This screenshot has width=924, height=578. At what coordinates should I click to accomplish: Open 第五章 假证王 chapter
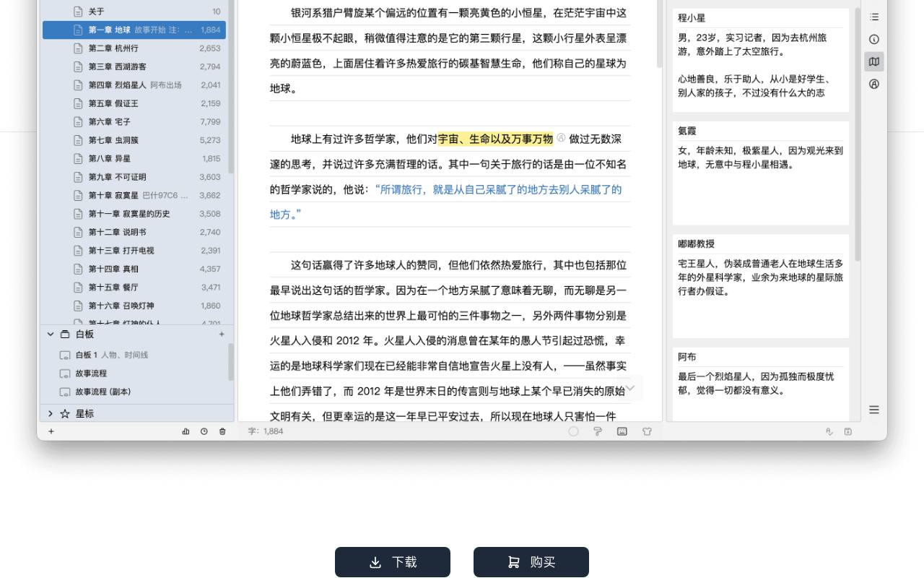(134, 103)
